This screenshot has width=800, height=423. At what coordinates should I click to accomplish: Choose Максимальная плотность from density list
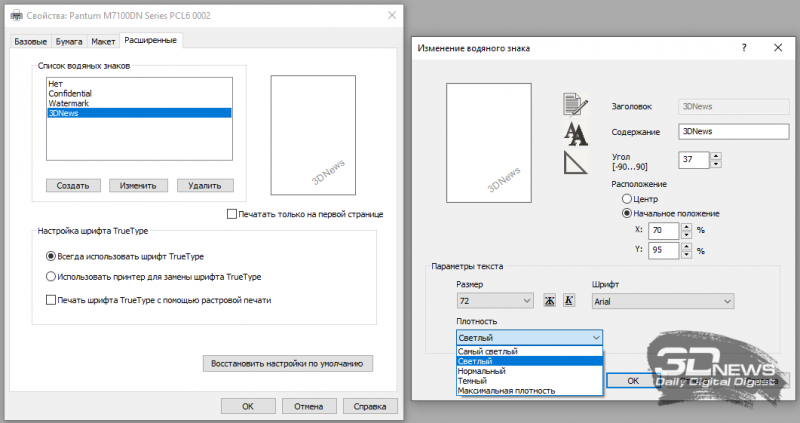[x=507, y=391]
